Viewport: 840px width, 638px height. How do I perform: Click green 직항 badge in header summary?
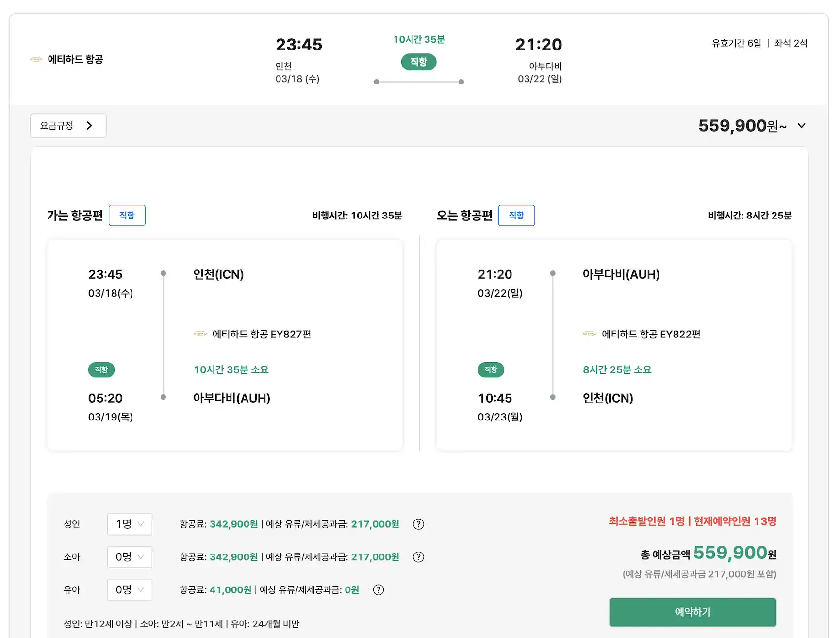(x=418, y=62)
